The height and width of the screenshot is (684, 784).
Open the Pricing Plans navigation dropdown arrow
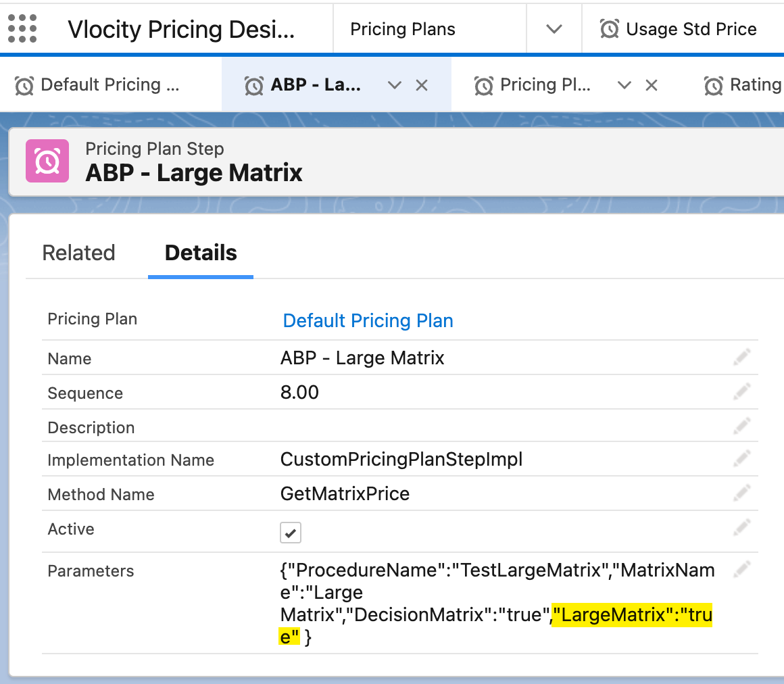[x=554, y=29]
